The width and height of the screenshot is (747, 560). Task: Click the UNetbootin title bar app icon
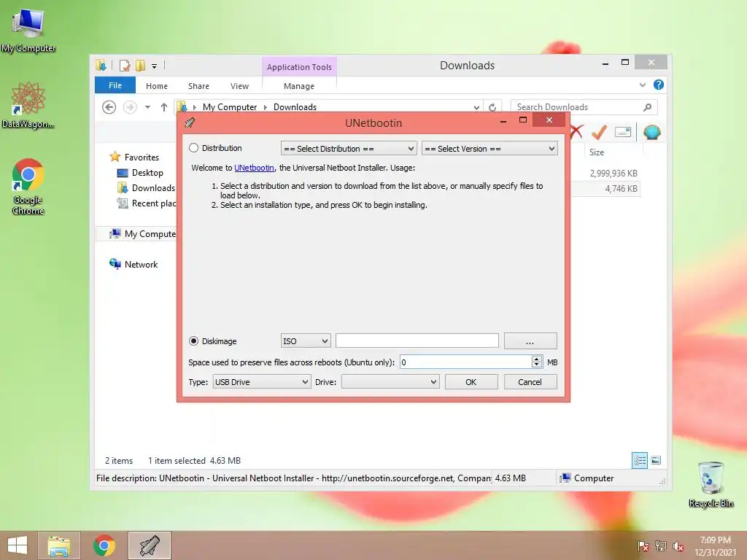(190, 122)
